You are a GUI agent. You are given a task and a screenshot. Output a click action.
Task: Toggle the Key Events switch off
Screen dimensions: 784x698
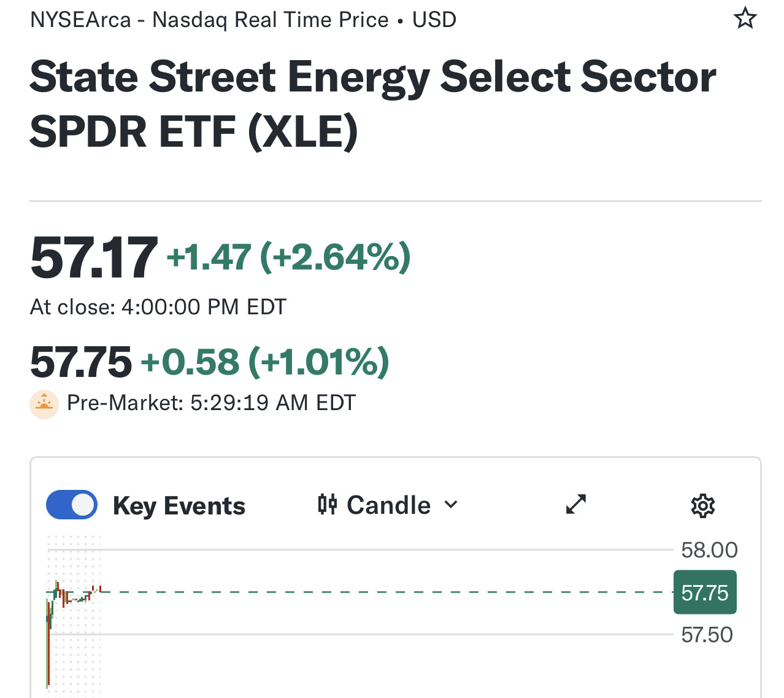(72, 505)
